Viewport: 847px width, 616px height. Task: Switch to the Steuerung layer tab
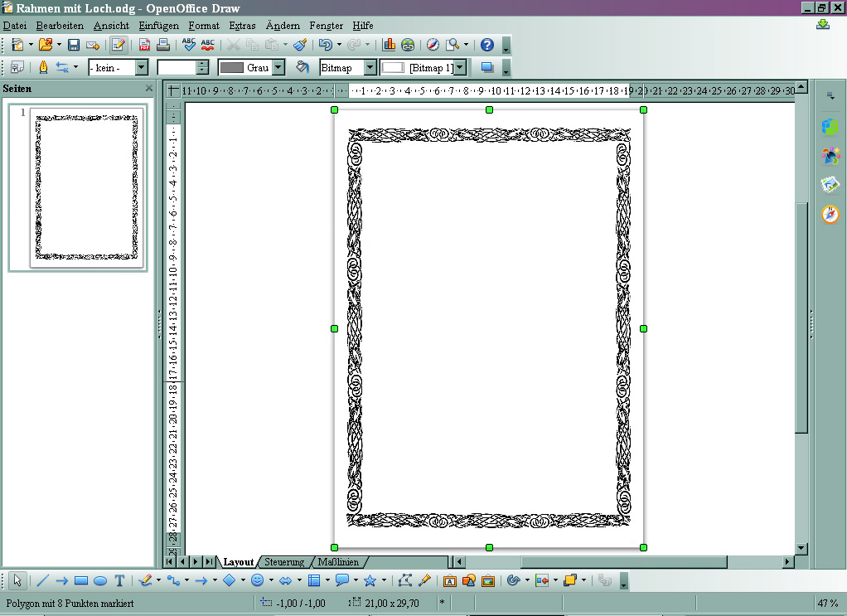pos(284,562)
